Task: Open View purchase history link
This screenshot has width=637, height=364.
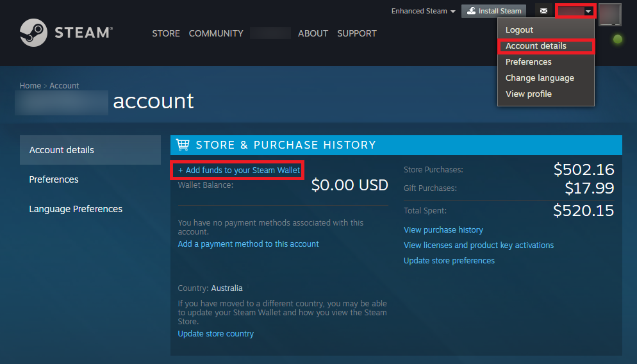Action: (443, 230)
